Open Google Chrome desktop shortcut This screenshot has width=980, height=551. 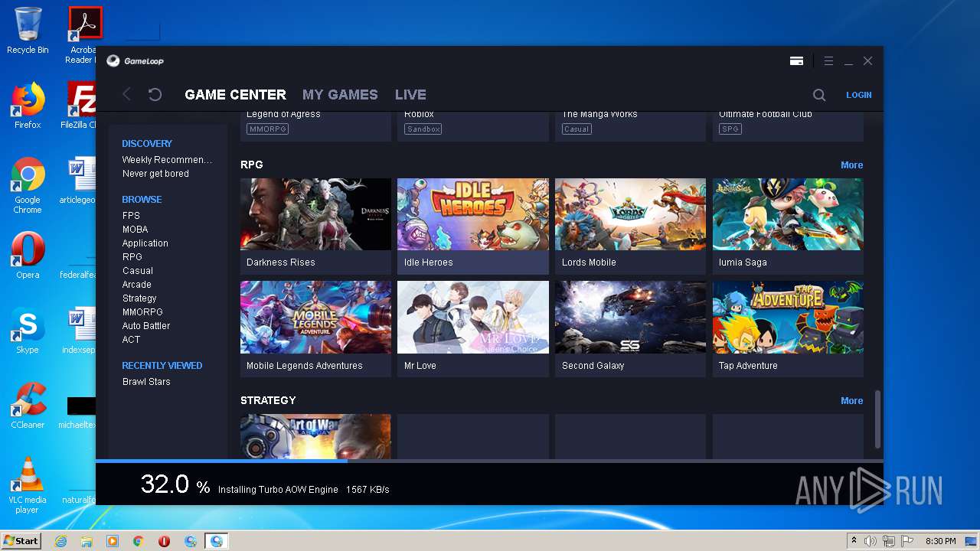point(28,185)
